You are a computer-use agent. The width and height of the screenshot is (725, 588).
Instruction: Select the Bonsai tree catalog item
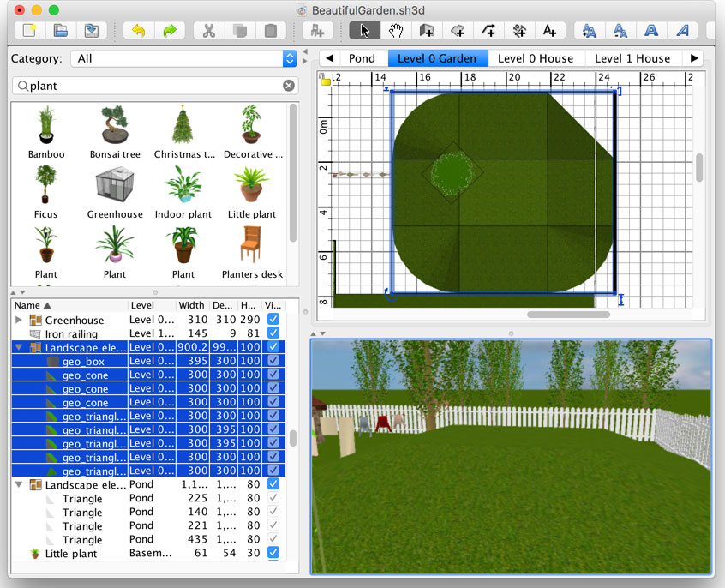115,133
